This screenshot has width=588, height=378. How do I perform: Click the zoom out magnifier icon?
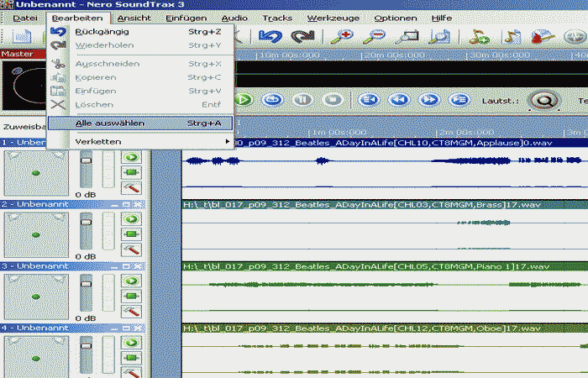coord(376,36)
